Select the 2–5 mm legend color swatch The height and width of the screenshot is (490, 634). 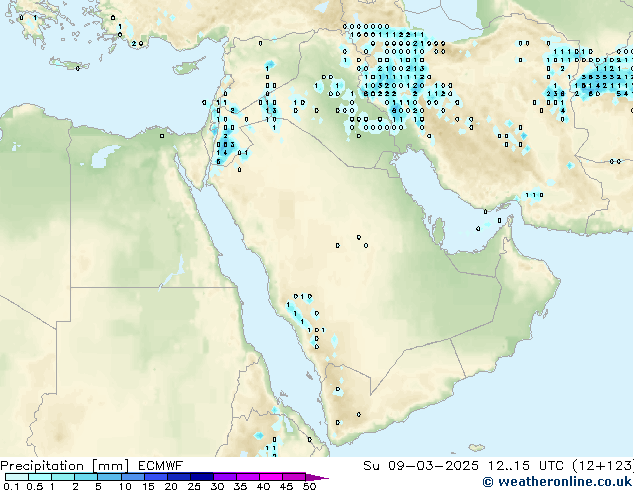(x=86, y=477)
